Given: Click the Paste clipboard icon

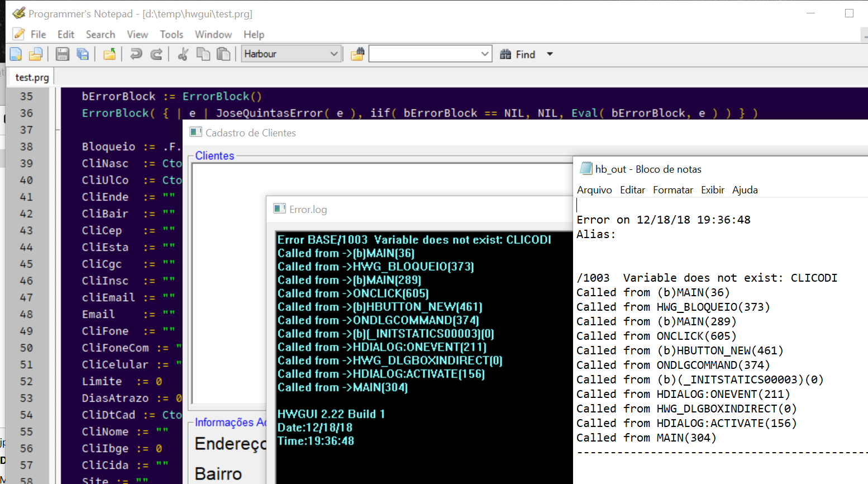Looking at the screenshot, I should tap(223, 54).
